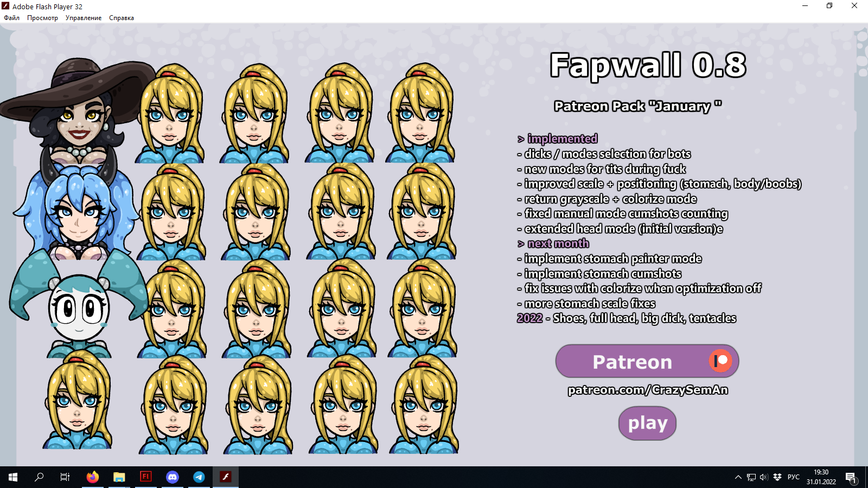Click the Adobe Flash Player title bar icon
The height and width of the screenshot is (488, 868).
click(x=5, y=7)
